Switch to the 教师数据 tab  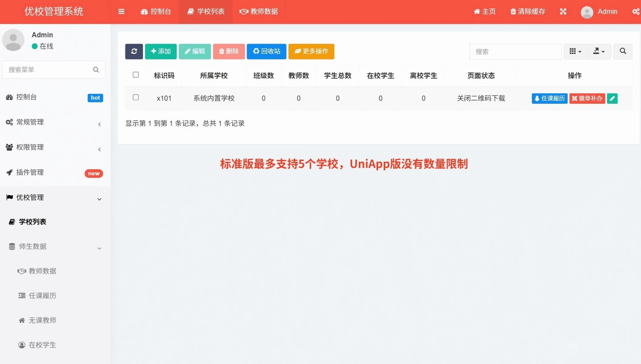tap(258, 12)
